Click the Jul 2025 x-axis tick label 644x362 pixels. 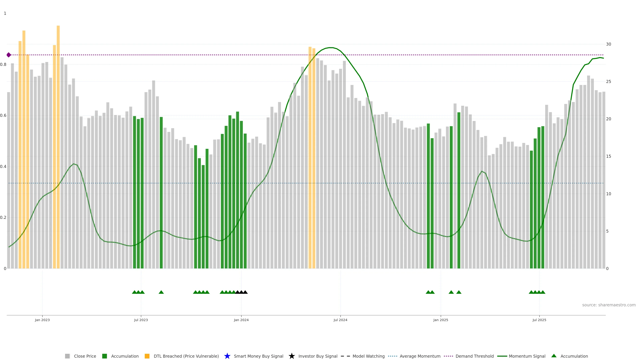[x=539, y=320]
